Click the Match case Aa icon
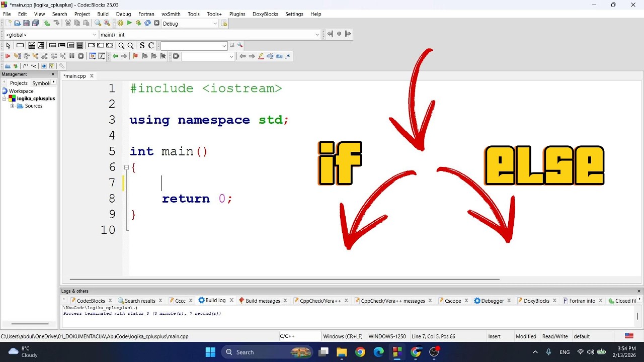644x362 pixels. [x=279, y=56]
